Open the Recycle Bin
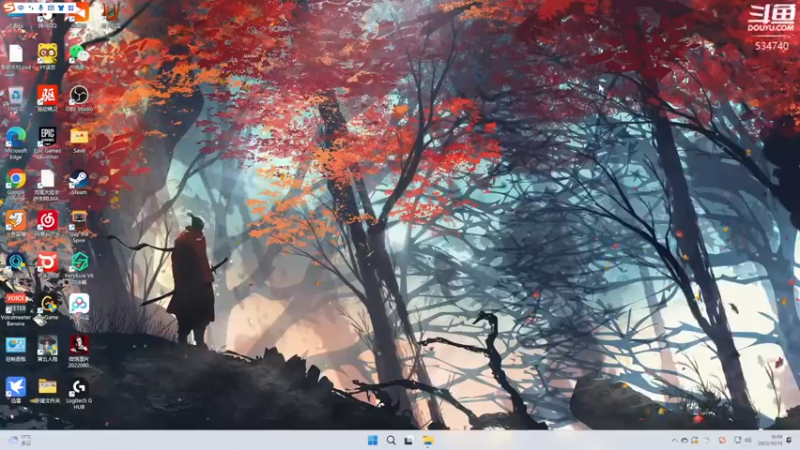Viewport: 800px width, 450px height. tap(15, 95)
